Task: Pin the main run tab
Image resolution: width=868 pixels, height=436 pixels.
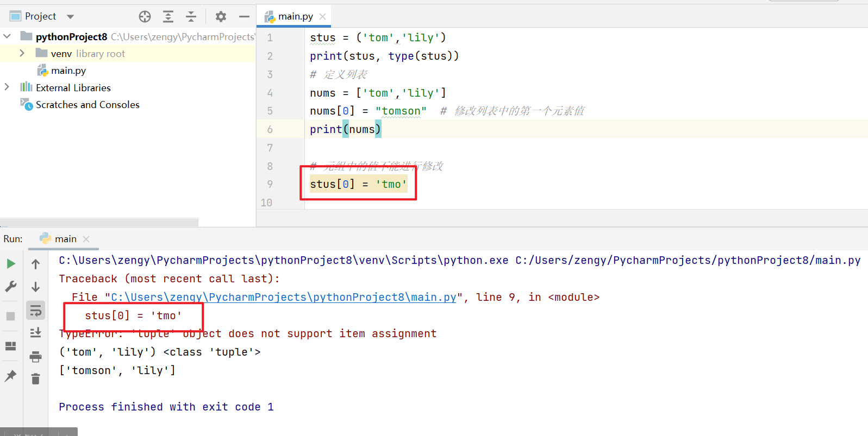Action: click(x=10, y=376)
